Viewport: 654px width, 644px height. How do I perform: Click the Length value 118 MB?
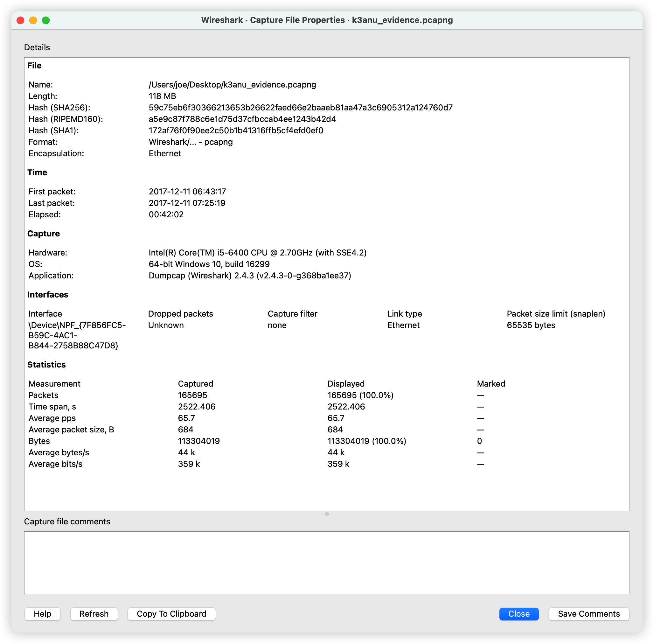coord(162,96)
